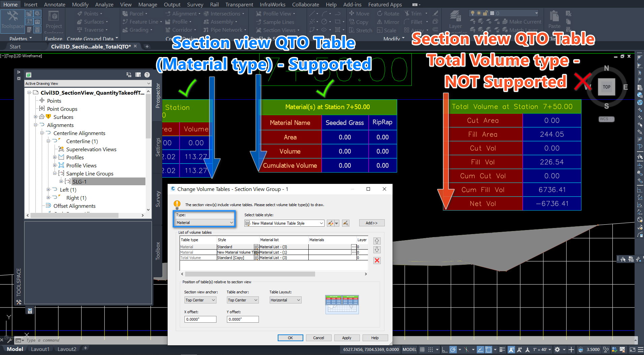Move selected volume table up
This screenshot has width=644, height=355.
(x=377, y=241)
